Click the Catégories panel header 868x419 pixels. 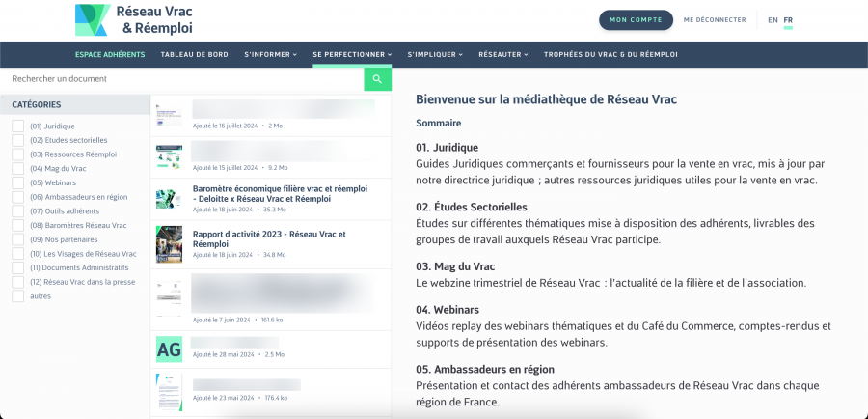pyautogui.click(x=74, y=104)
